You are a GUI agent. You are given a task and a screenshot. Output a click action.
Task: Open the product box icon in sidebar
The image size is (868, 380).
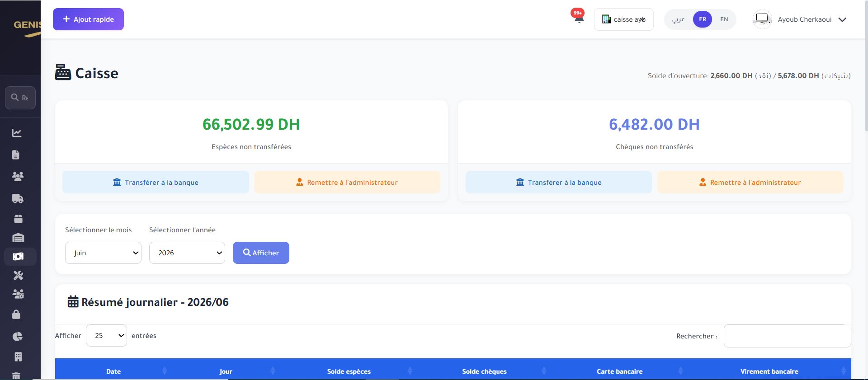18,219
